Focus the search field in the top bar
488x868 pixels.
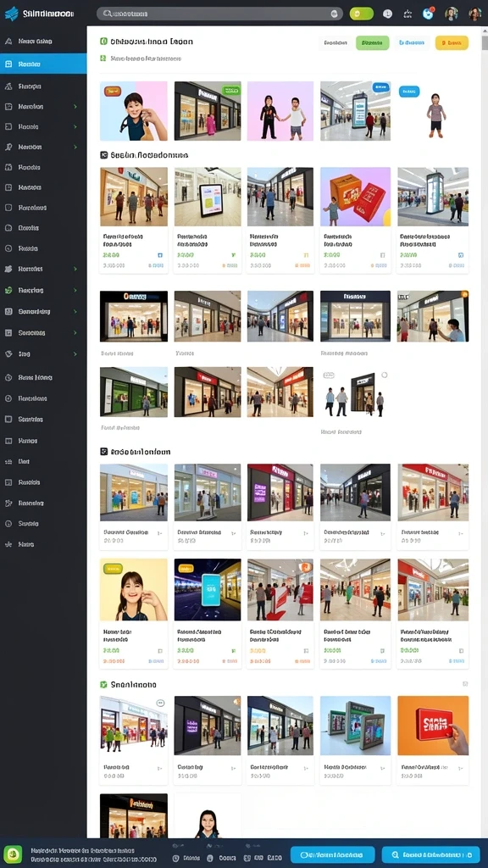[219, 14]
